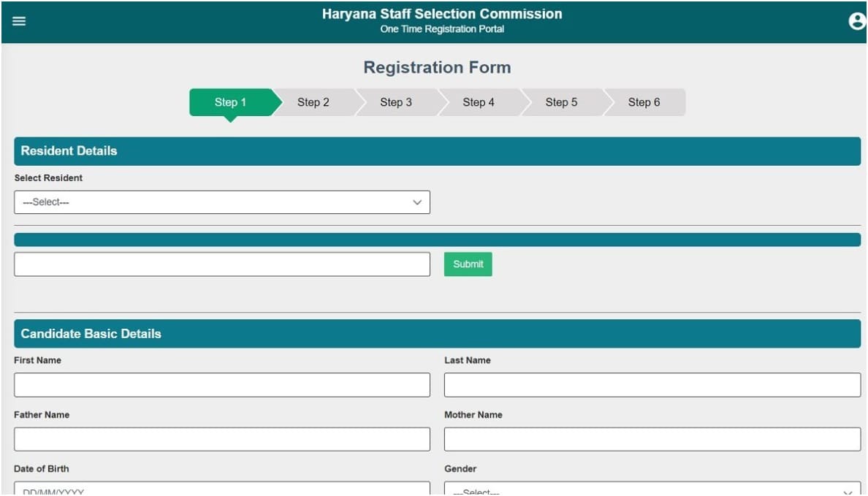Viewport: 868px width, 496px height.
Task: Switch to Step 6 tab
Action: pos(644,102)
